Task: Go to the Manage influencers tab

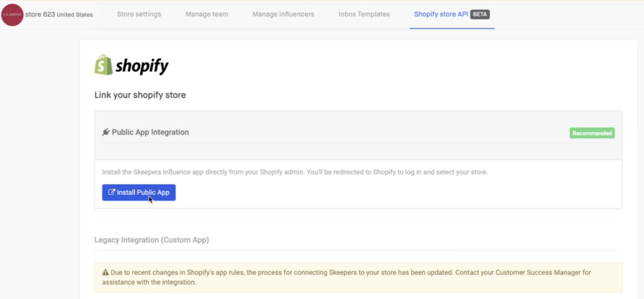Action: tap(283, 14)
